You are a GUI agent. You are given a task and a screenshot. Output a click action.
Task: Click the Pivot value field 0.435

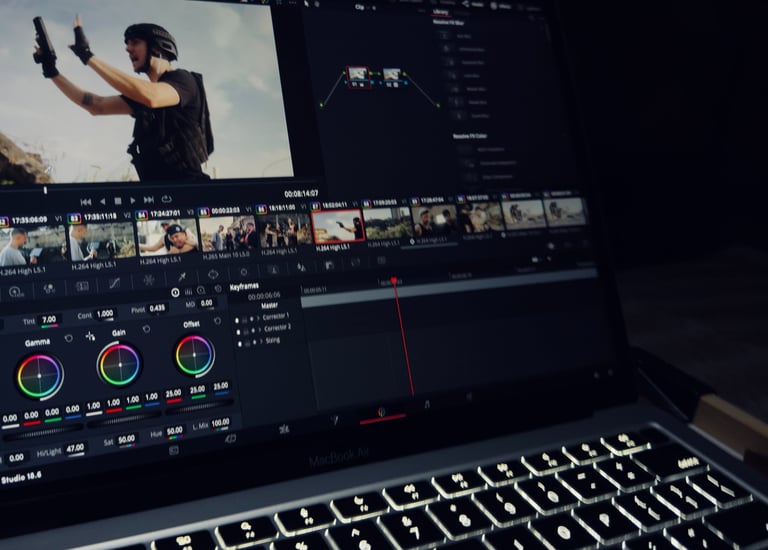coord(157,308)
